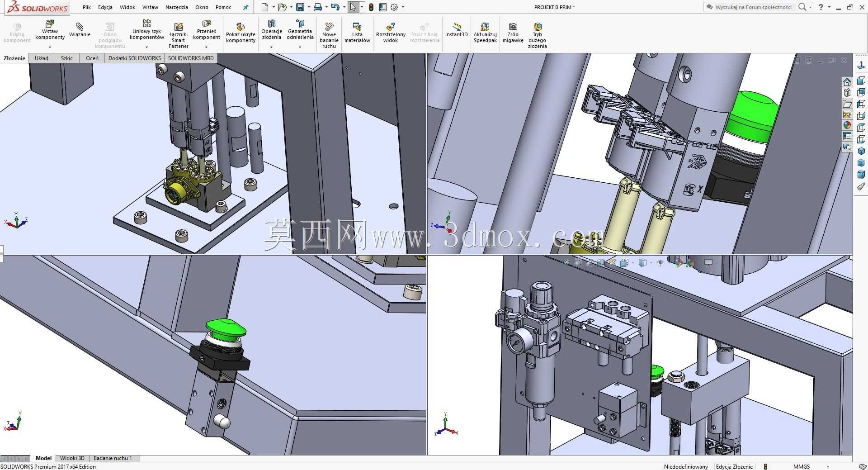868x470 pixels.
Task: Open Geometria odniesienia tool
Action: pyautogui.click(x=300, y=30)
